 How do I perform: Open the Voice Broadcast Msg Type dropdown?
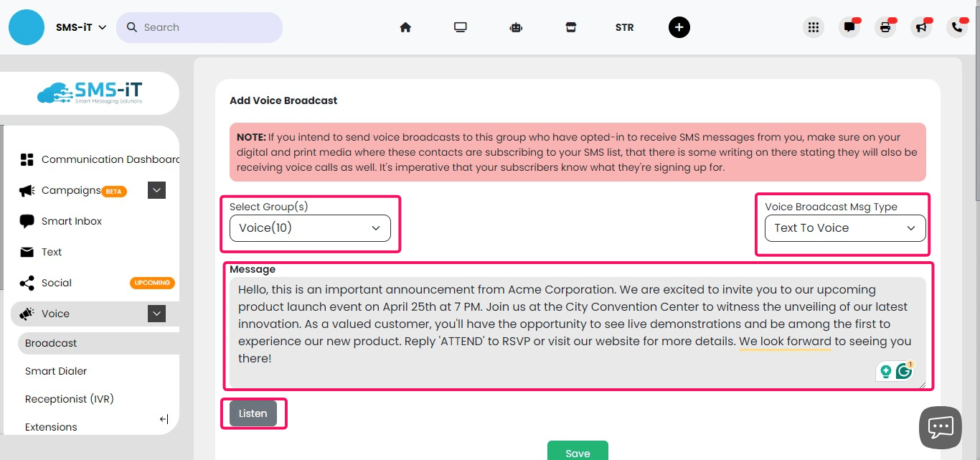[x=844, y=228]
